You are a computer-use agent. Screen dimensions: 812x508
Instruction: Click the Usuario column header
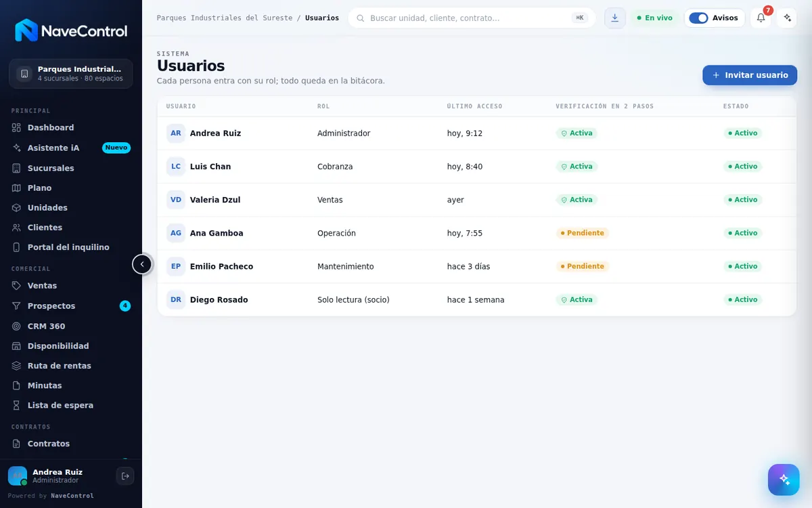(x=181, y=106)
